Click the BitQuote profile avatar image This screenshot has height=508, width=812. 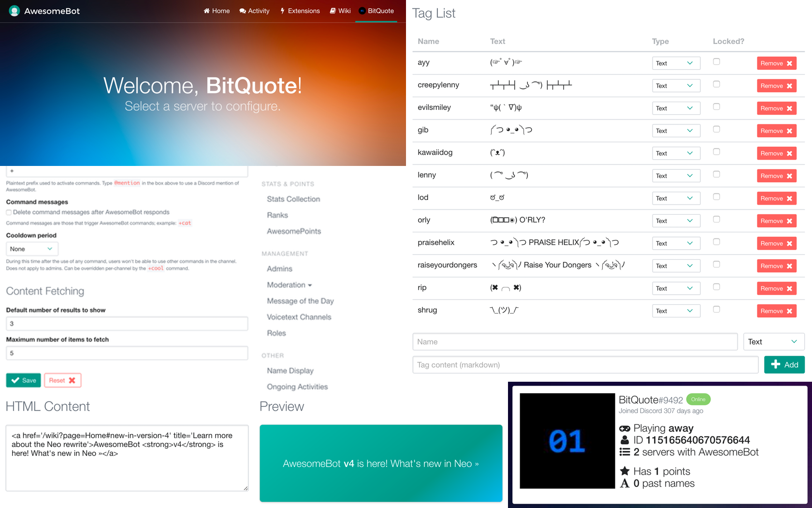pyautogui.click(x=567, y=441)
